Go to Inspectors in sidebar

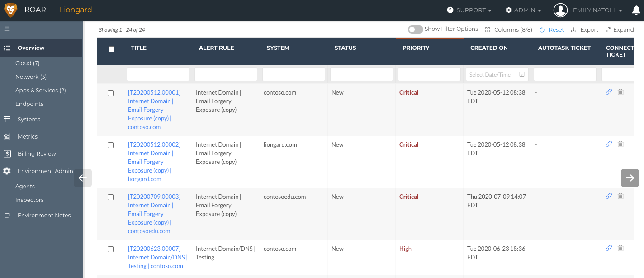[29, 200]
